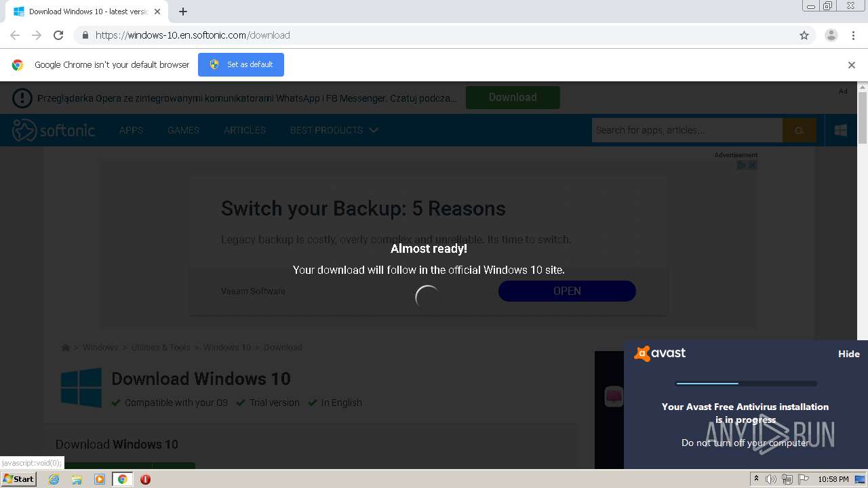Click the Softonic logo
868x488 pixels.
coord(54,130)
